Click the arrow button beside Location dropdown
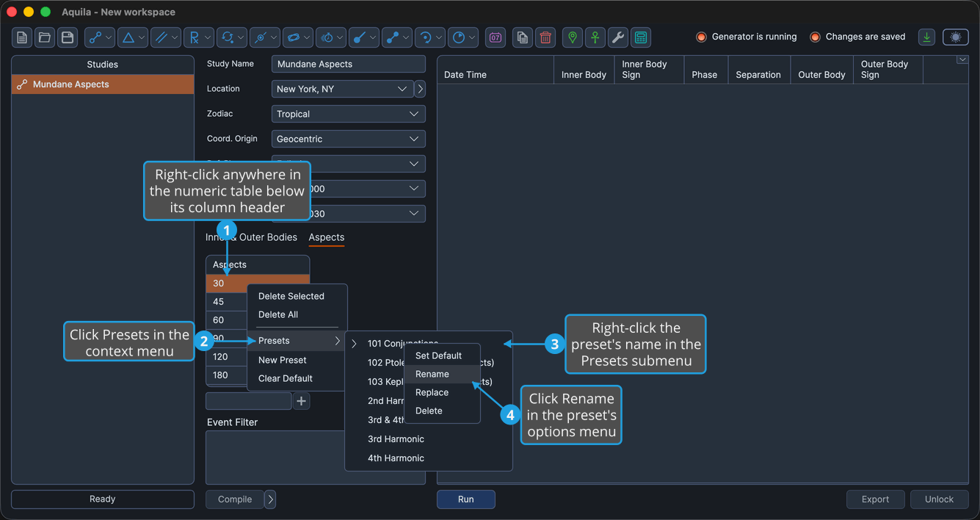 click(420, 89)
